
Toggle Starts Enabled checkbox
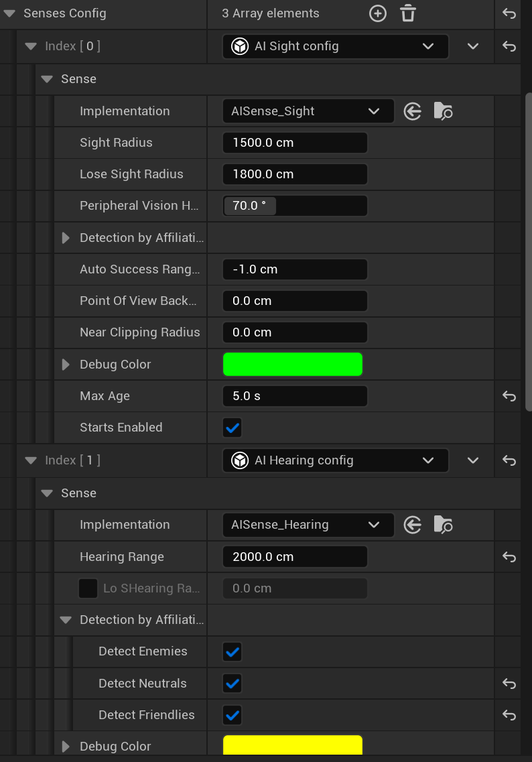click(x=232, y=428)
